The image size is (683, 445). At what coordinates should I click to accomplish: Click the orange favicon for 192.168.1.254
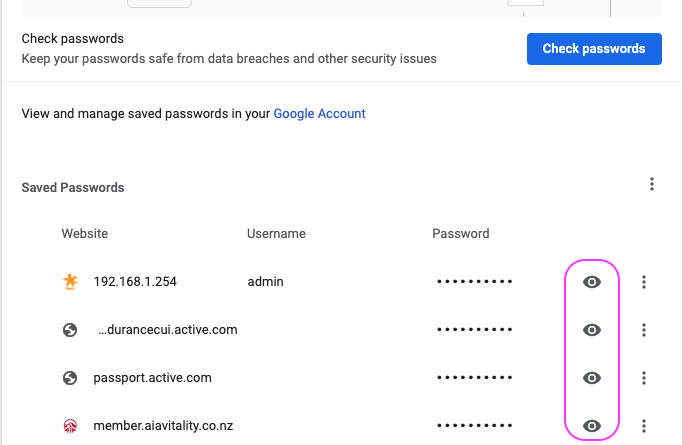[70, 282]
